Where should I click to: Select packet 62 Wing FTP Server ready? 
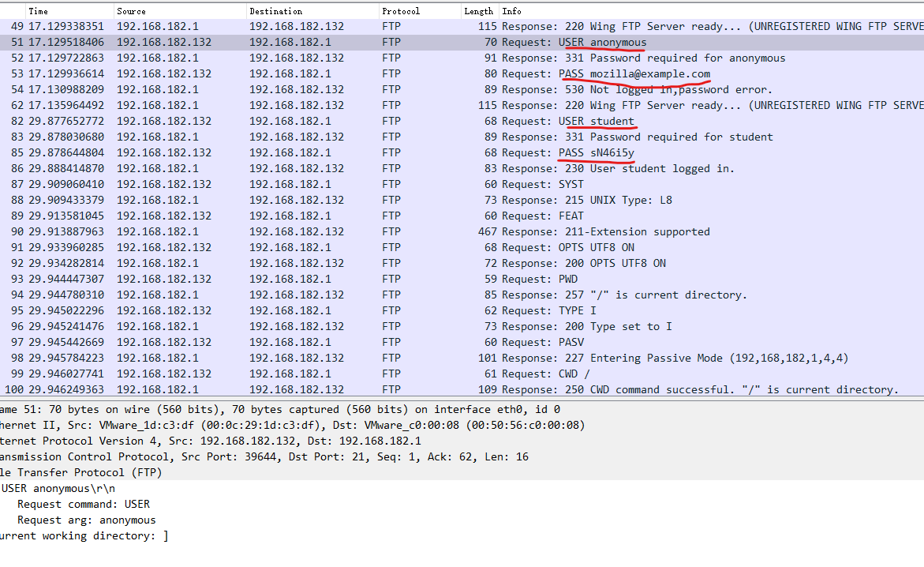pos(462,106)
